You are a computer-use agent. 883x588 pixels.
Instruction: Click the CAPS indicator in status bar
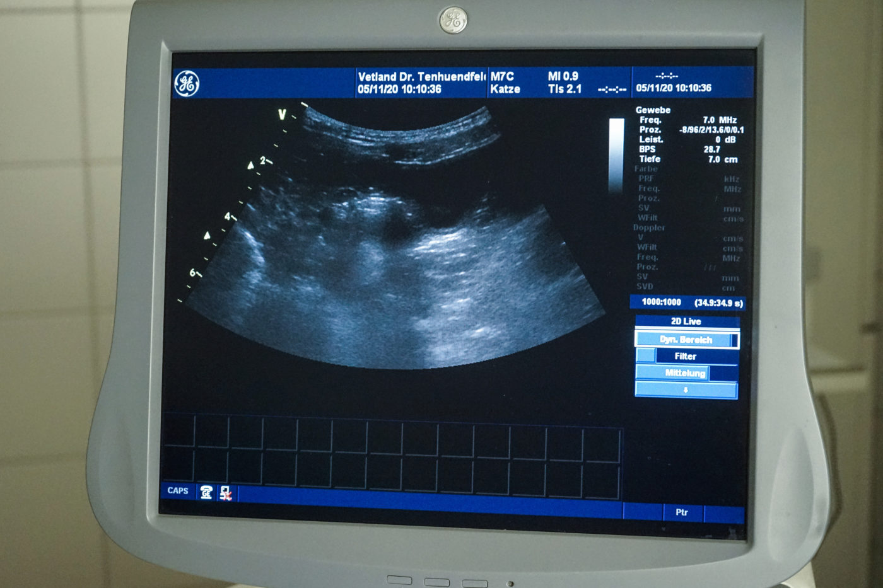(x=178, y=490)
